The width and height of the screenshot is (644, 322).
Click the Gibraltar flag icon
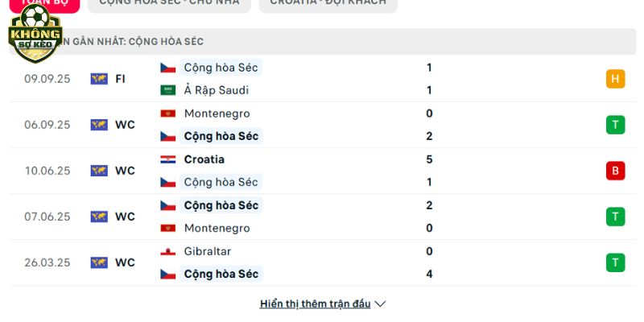coord(167,251)
